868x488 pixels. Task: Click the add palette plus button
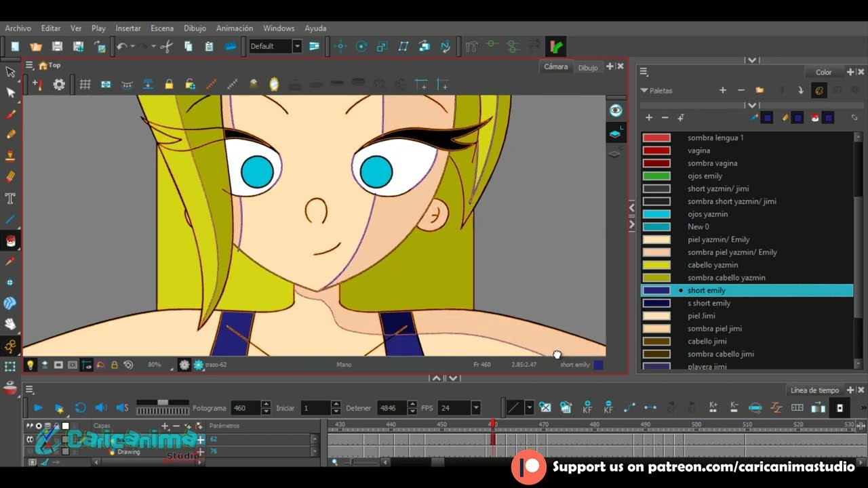pyautogui.click(x=723, y=90)
